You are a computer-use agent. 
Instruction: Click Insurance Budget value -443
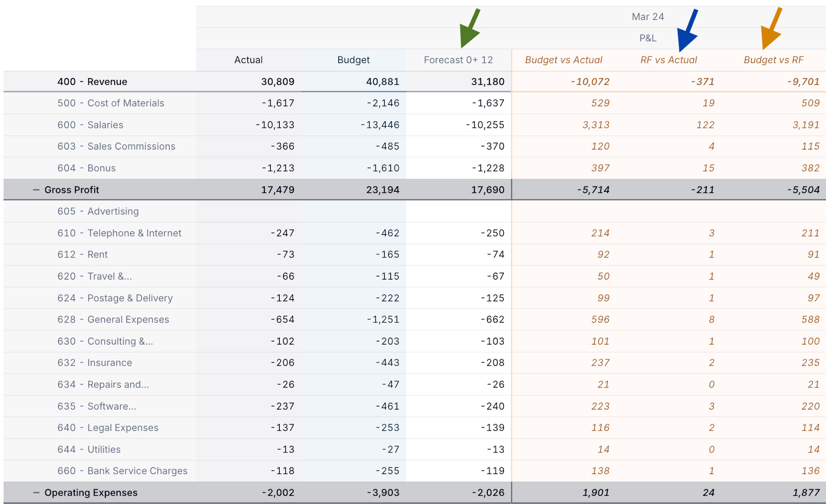[x=387, y=363]
